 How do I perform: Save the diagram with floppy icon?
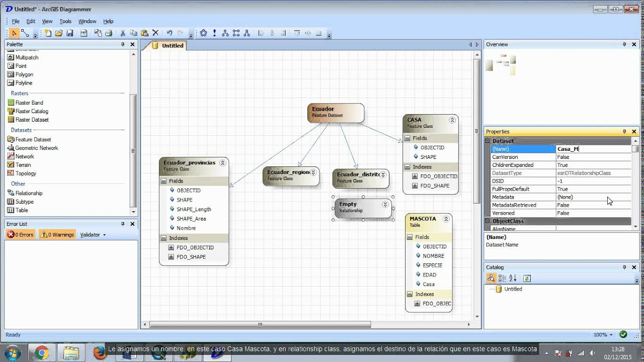tap(70, 33)
